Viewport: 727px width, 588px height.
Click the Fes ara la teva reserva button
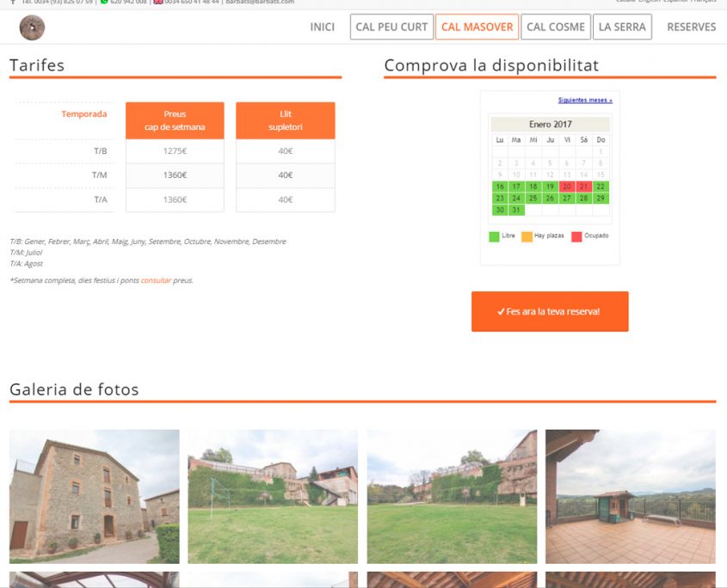click(x=550, y=311)
